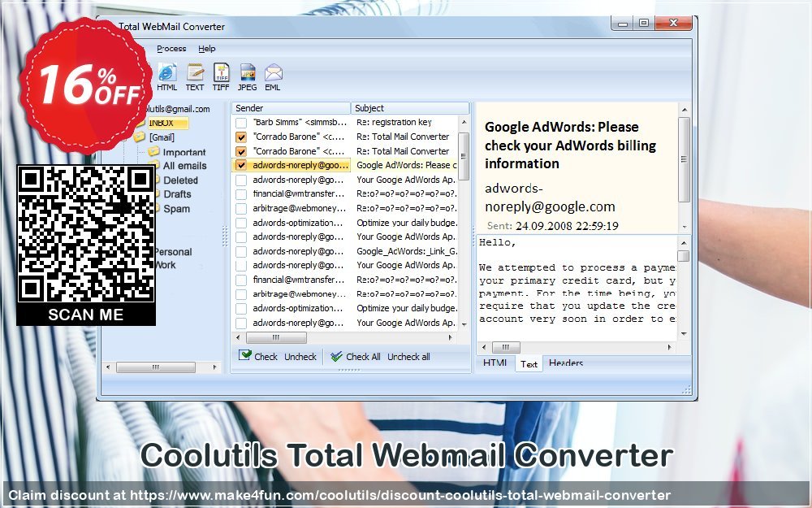This screenshot has width=812, height=508.
Task: Click the make4fun discount URL
Action: 400,495
